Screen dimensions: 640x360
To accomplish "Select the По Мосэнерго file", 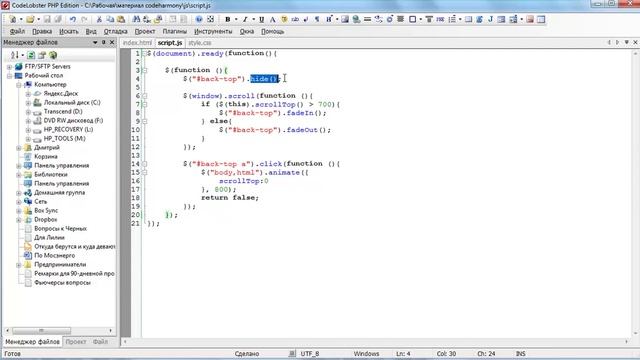I will [55, 256].
